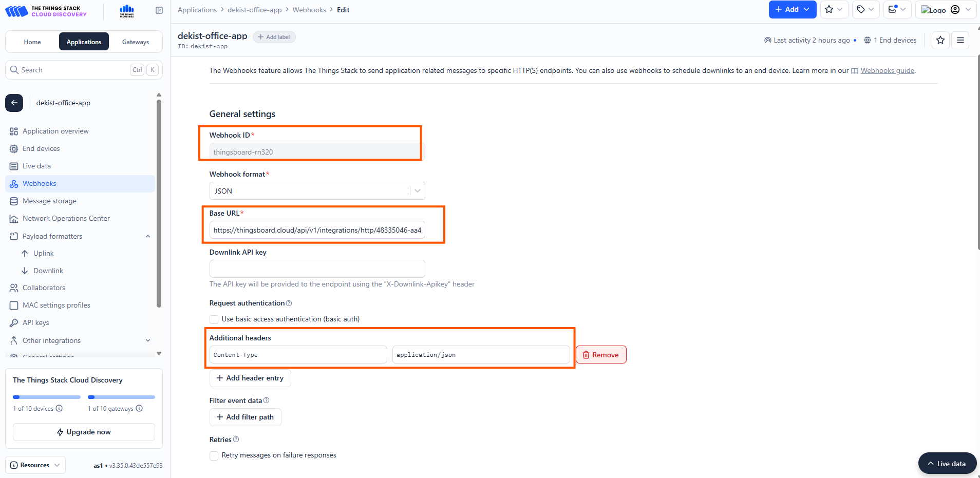Open the Webhooks guide link
The height and width of the screenshot is (478, 980).
pyautogui.click(x=887, y=71)
